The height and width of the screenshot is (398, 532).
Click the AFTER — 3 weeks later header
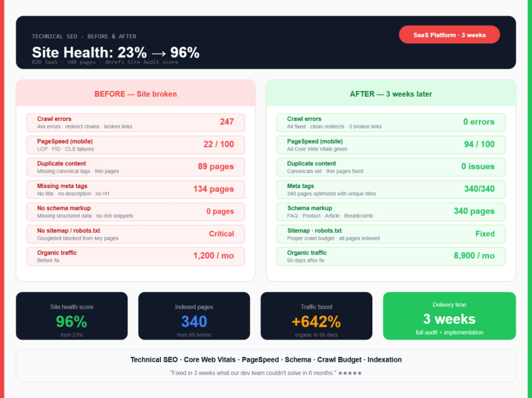pyautogui.click(x=391, y=94)
